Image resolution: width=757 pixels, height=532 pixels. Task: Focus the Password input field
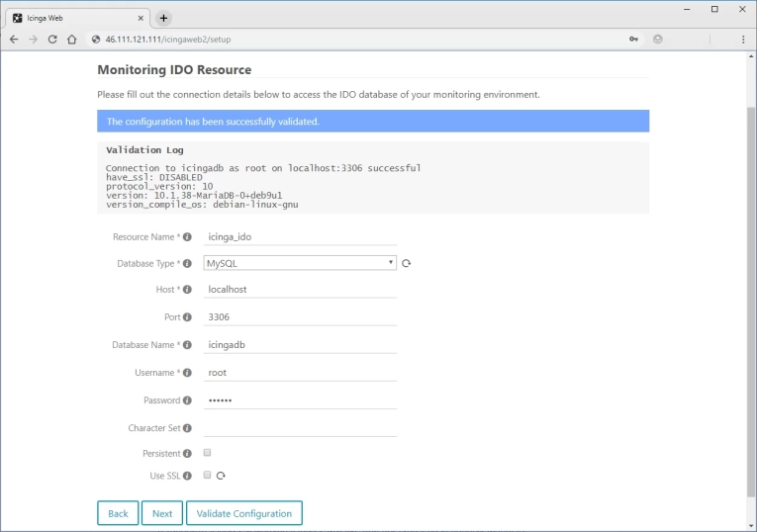pyautogui.click(x=299, y=400)
